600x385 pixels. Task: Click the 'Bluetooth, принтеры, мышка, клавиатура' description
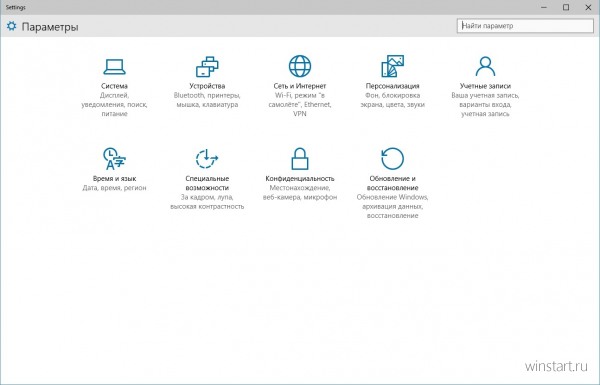[207, 100]
